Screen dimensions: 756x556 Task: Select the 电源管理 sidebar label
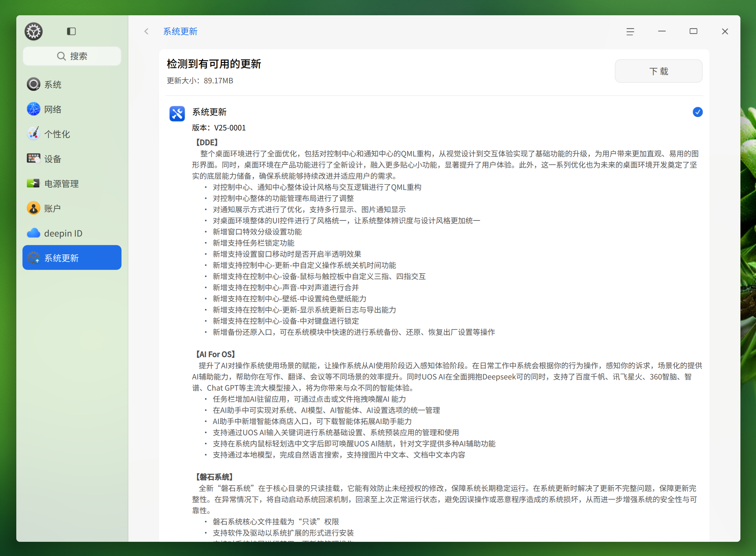click(62, 184)
